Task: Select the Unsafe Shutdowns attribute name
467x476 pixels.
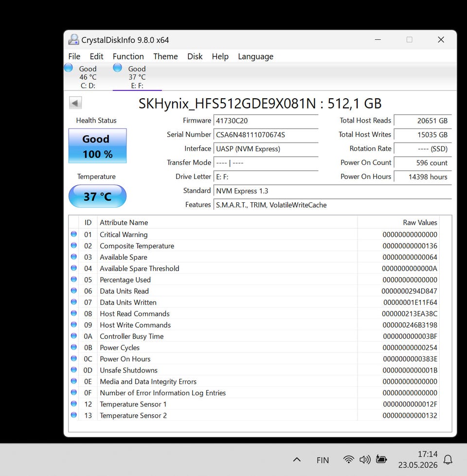Action: pyautogui.click(x=128, y=370)
